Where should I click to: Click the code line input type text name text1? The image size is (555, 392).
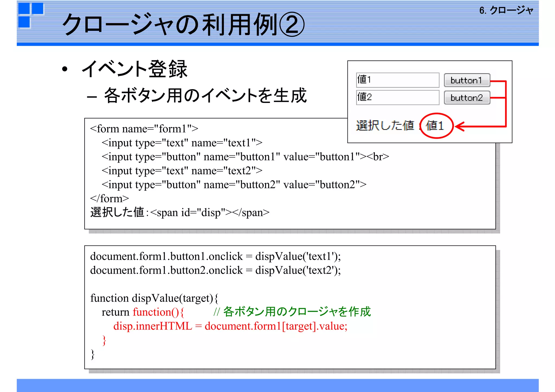[182, 143]
